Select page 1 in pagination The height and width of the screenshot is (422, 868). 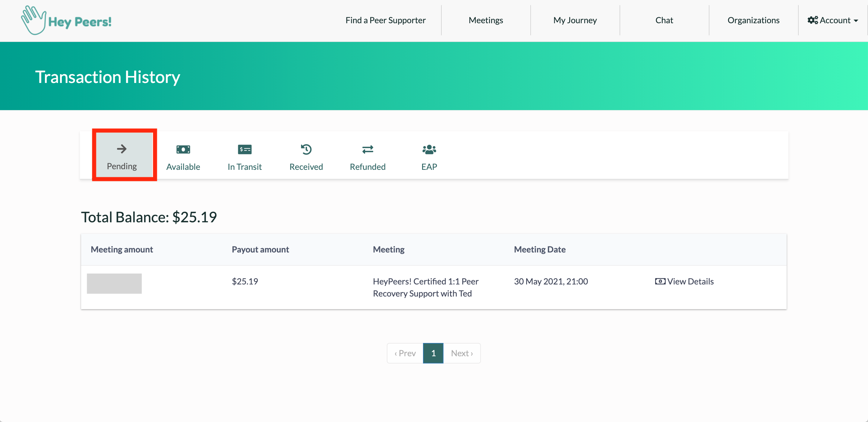pyautogui.click(x=433, y=353)
